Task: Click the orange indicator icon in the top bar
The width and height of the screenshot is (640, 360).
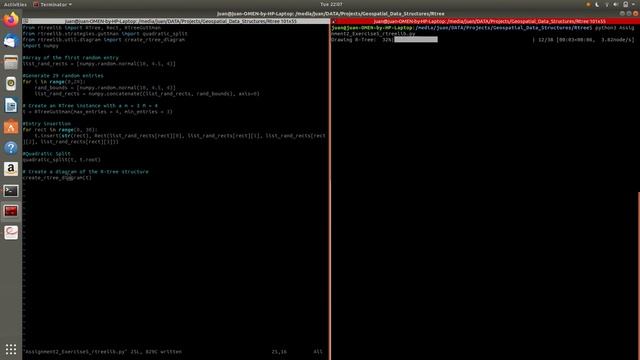Action: coord(588,4)
